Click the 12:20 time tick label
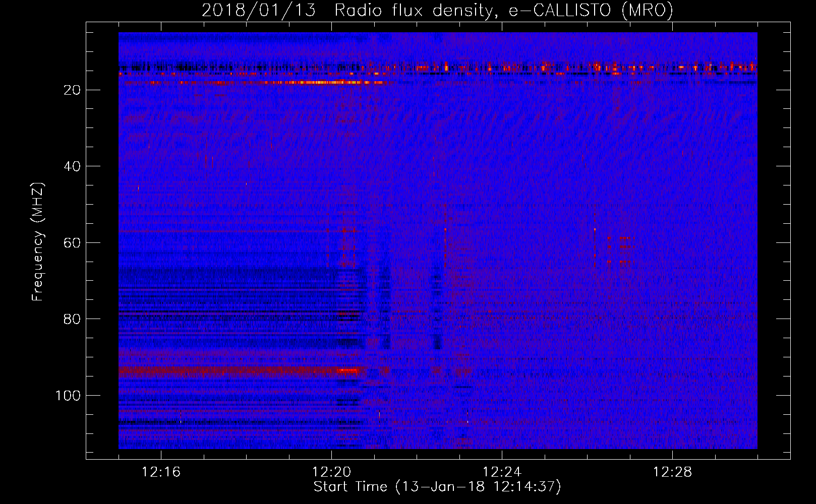The height and width of the screenshot is (504, 816). point(332,472)
